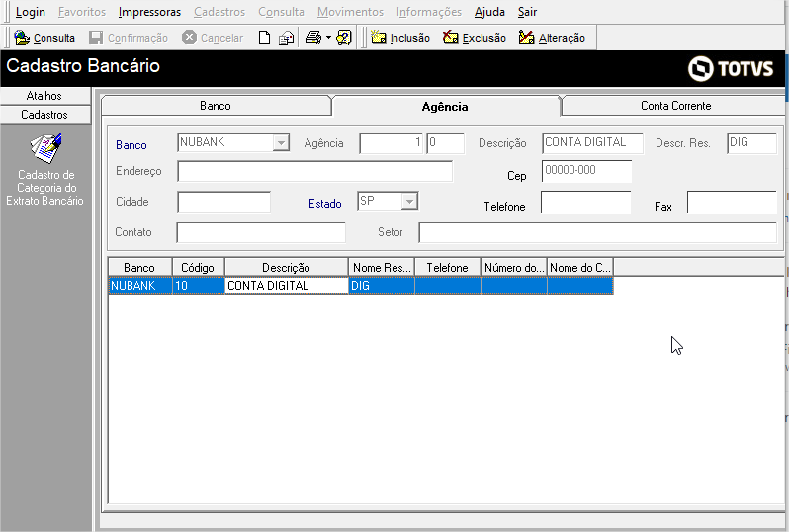The height and width of the screenshot is (532, 789).
Task: Switch to the Banco tab
Action: [x=216, y=106]
